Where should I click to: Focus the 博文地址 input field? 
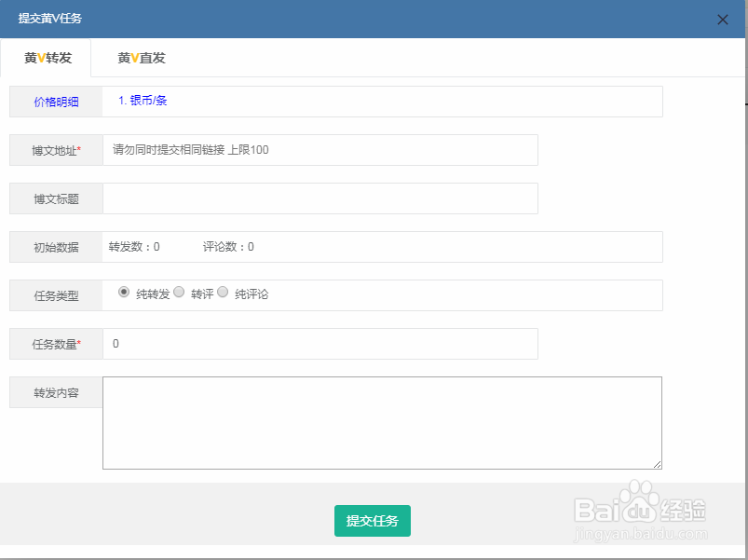(320, 150)
